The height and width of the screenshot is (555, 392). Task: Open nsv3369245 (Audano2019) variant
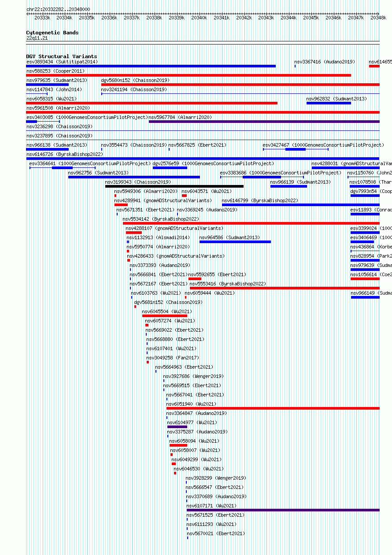click(x=207, y=210)
